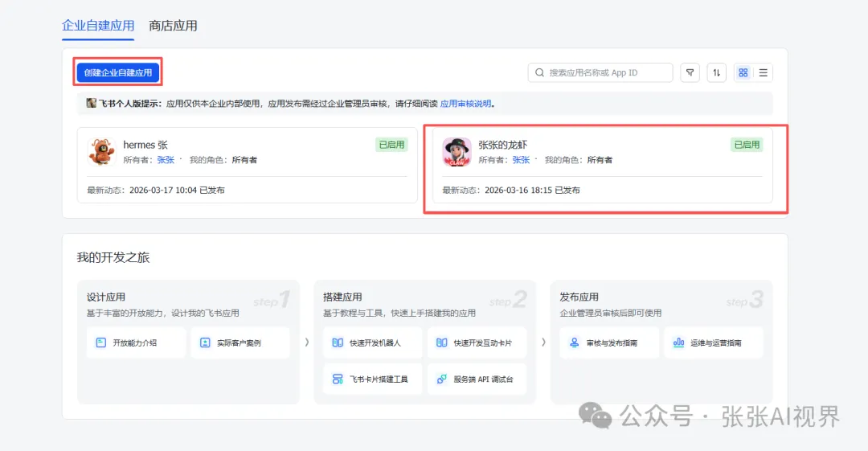The width and height of the screenshot is (868, 451).
Task: Open 应用审核说明 link
Action: (465, 104)
